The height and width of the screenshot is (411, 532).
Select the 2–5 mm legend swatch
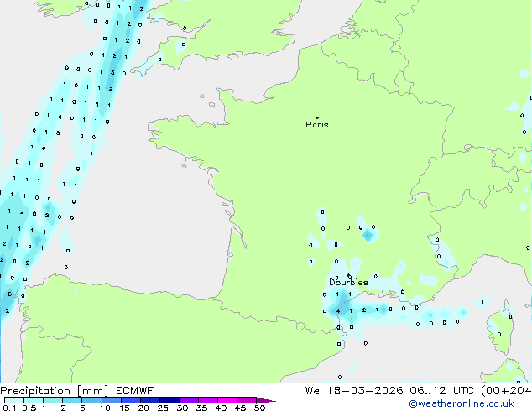coord(72,400)
